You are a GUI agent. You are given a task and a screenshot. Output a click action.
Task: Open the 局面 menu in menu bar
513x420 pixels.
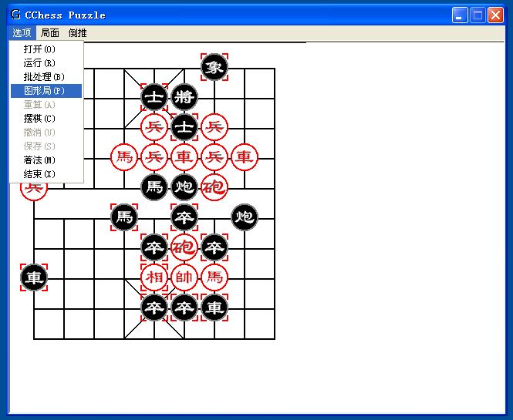(x=49, y=33)
